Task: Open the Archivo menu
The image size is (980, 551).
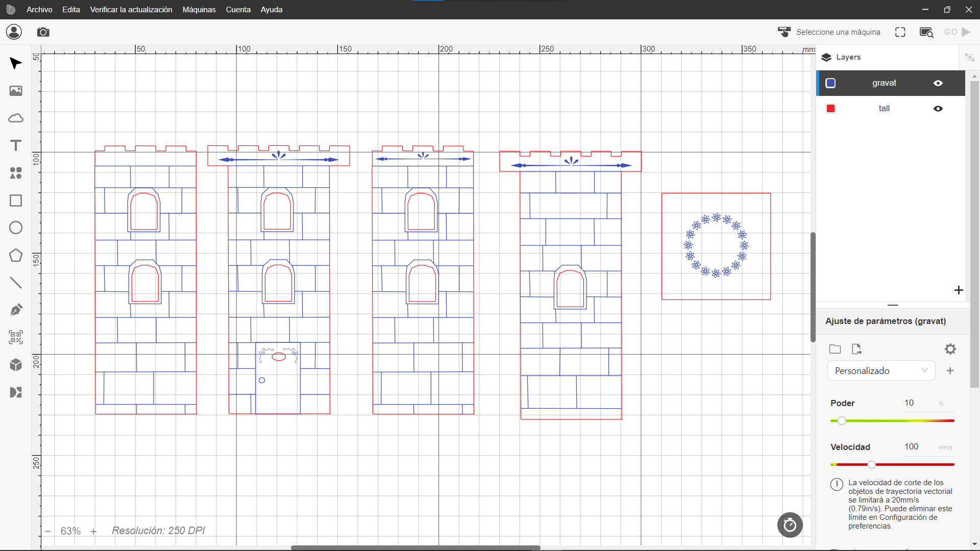Action: (x=39, y=10)
